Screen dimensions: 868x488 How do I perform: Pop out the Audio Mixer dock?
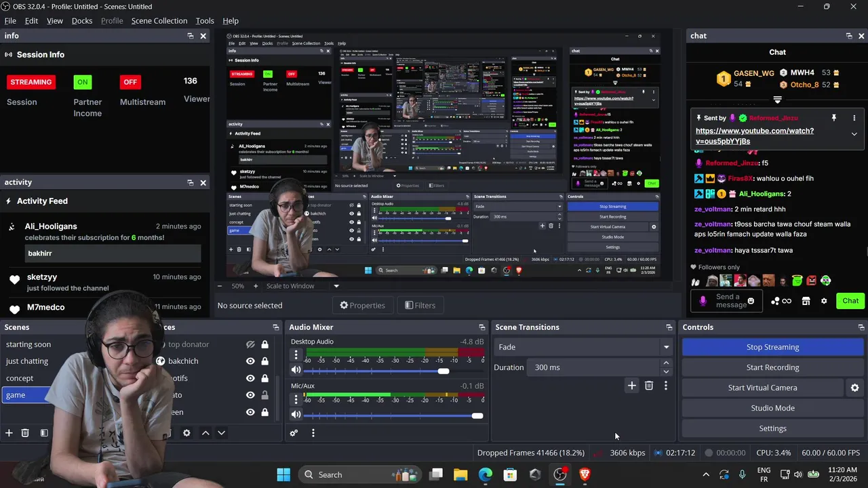click(x=481, y=327)
